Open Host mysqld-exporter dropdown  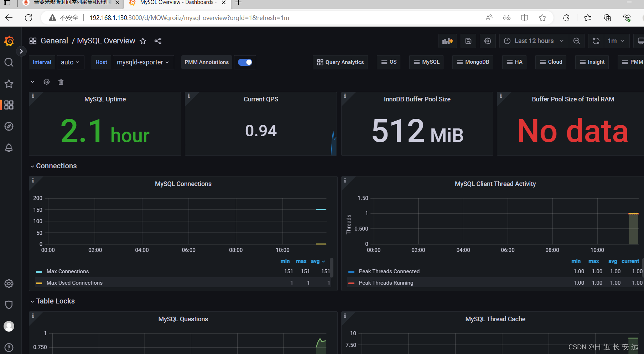[x=143, y=62]
